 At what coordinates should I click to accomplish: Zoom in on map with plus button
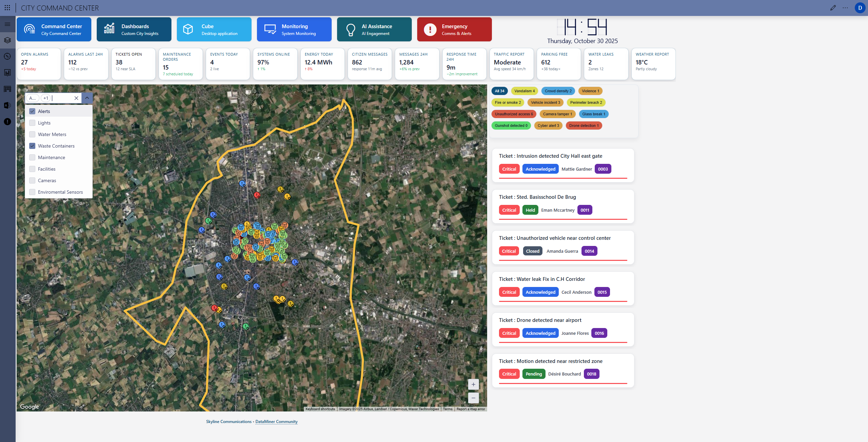tap(473, 384)
